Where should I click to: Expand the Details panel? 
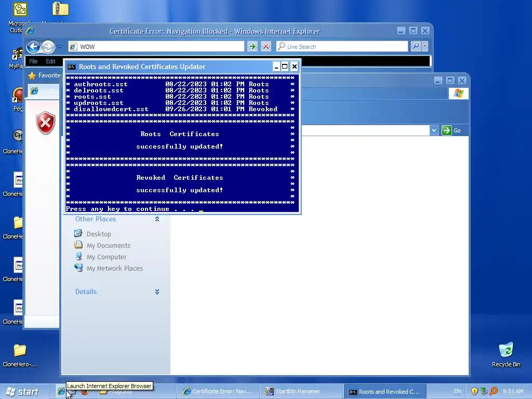point(157,292)
